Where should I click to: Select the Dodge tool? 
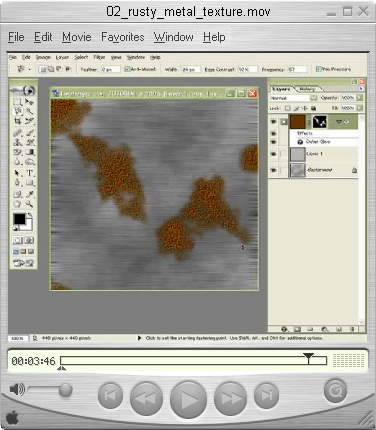(x=29, y=162)
